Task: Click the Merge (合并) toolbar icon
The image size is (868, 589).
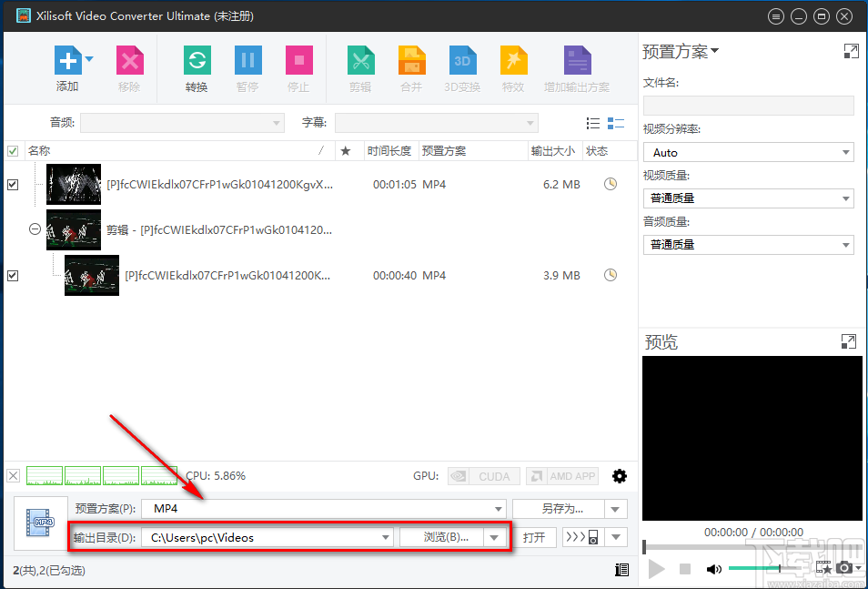Action: tap(412, 60)
